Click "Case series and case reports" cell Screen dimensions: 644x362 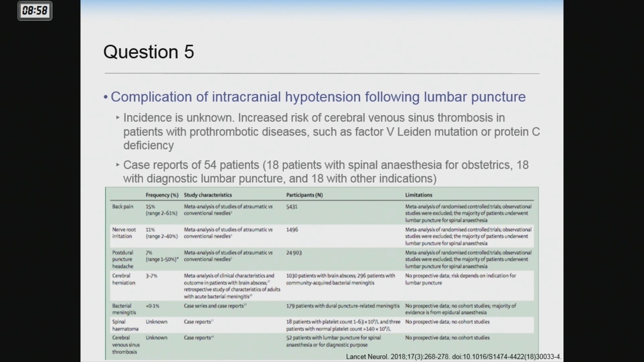coord(215,306)
